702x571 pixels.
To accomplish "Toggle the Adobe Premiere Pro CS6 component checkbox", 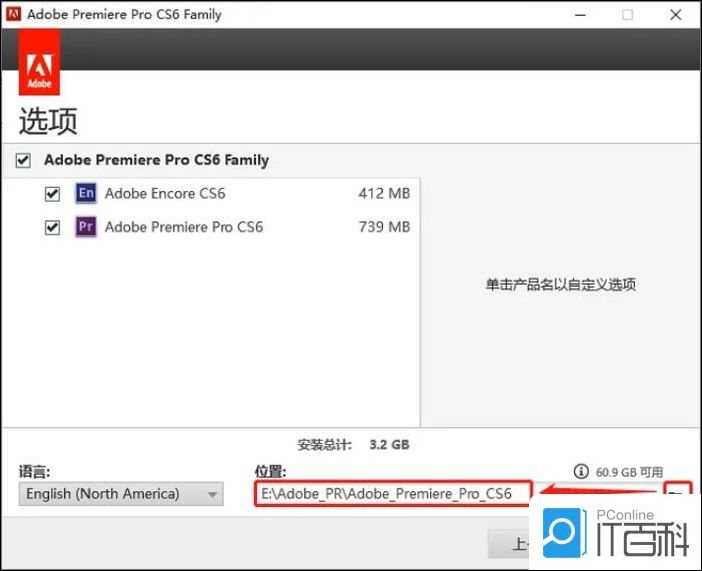I will pos(52,227).
